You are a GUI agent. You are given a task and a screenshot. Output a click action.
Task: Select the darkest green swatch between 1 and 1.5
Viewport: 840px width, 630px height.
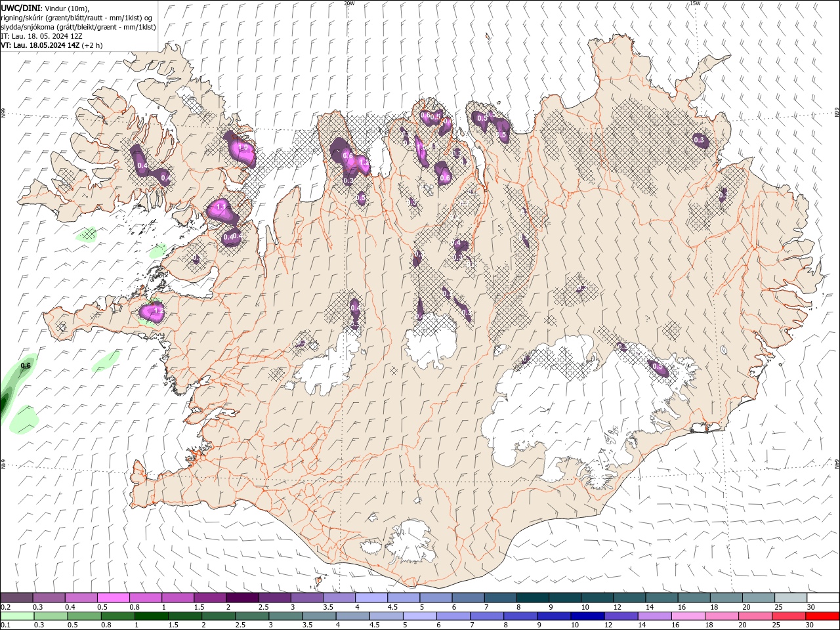pos(151,616)
